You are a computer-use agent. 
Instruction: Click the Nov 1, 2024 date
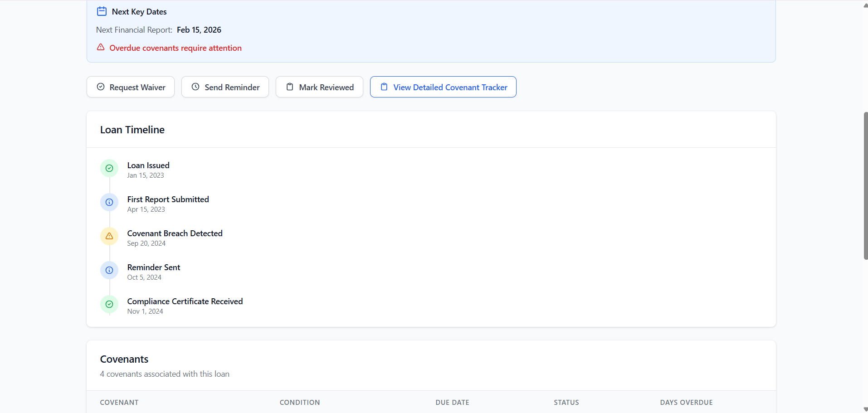click(145, 311)
